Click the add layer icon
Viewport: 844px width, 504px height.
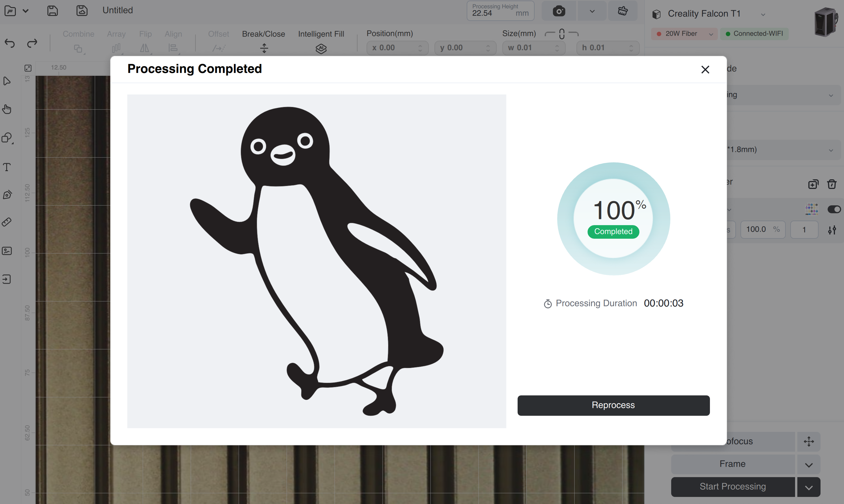coord(813,184)
